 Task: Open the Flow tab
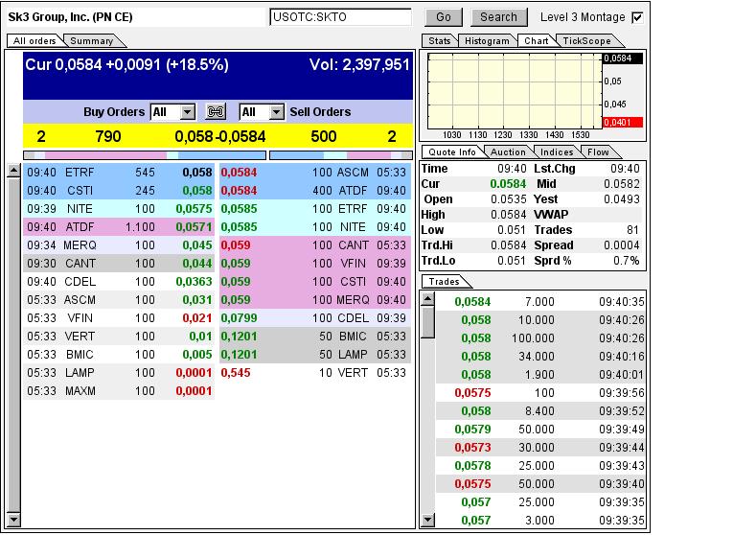pyautogui.click(x=598, y=152)
